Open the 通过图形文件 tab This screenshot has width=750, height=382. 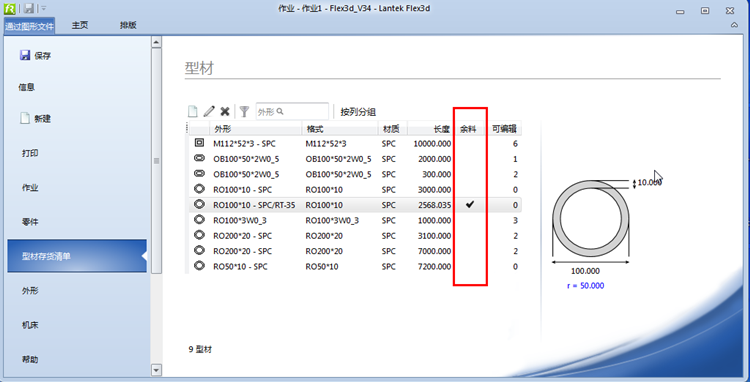(x=30, y=26)
